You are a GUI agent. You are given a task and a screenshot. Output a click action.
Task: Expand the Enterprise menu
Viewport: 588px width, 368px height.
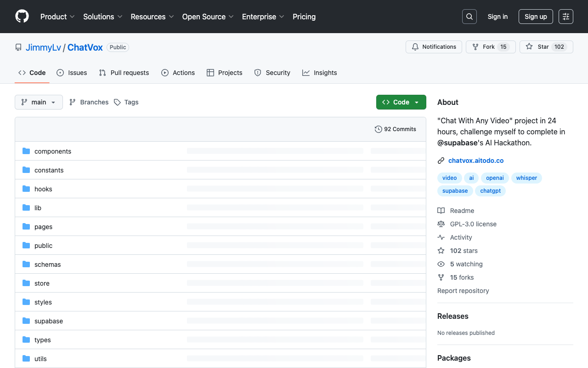tap(263, 17)
